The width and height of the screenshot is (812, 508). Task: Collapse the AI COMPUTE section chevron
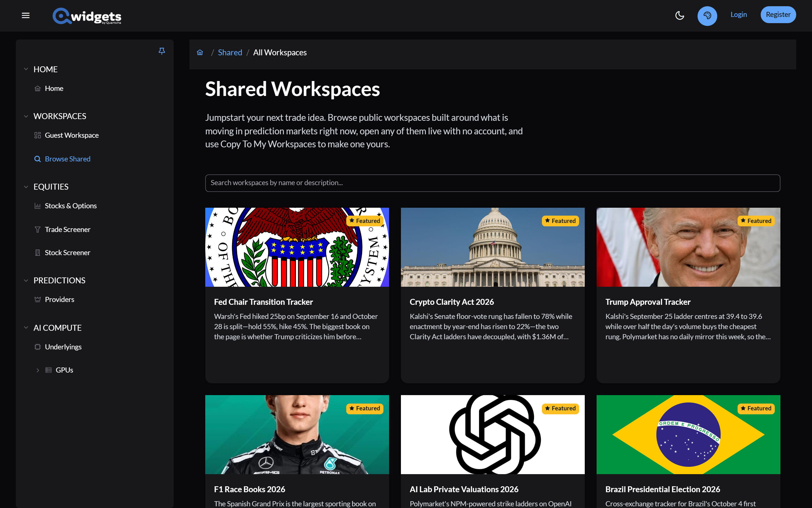(26, 327)
